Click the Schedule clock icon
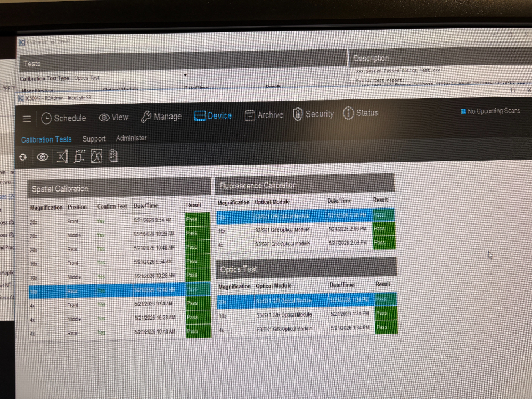The height and width of the screenshot is (399, 532). tap(46, 118)
